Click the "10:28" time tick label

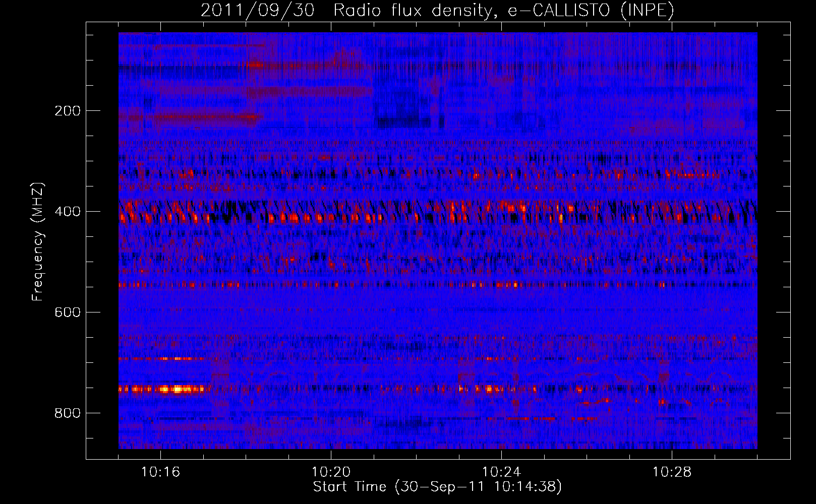tap(672, 472)
